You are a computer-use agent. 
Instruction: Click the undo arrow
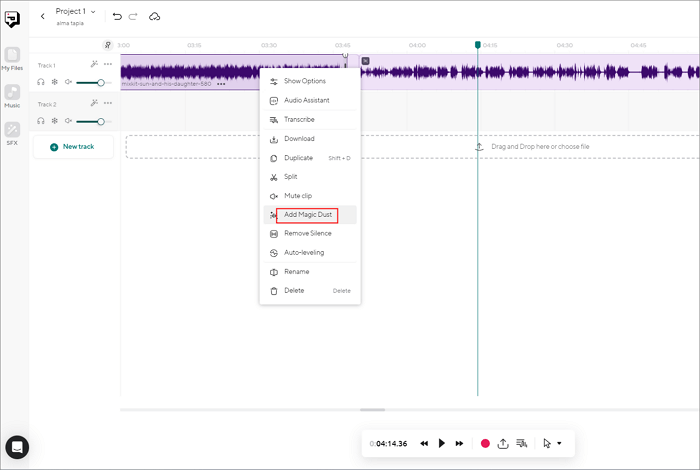click(x=117, y=16)
